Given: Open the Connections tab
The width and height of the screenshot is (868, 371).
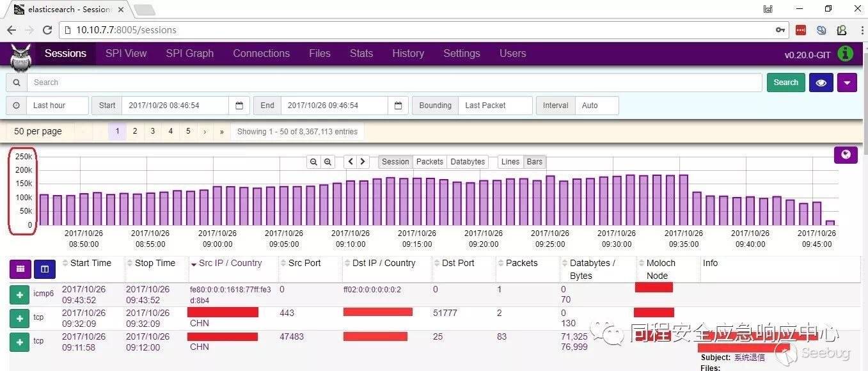Looking at the screenshot, I should [261, 54].
